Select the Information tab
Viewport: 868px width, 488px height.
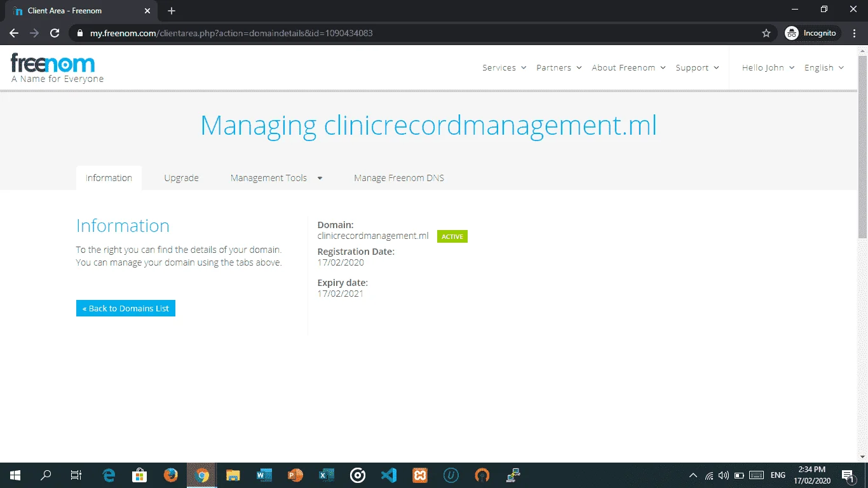tap(109, 178)
